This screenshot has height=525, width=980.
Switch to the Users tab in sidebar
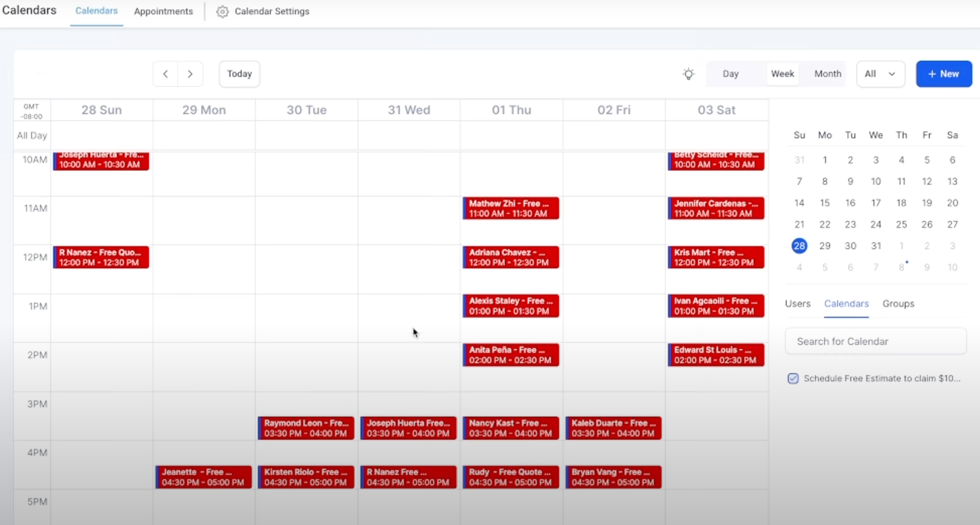click(797, 304)
